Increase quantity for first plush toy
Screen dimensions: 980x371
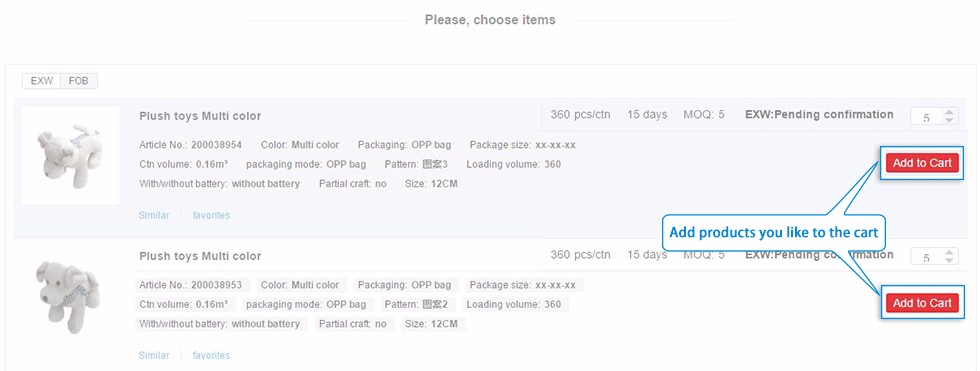[x=949, y=112]
